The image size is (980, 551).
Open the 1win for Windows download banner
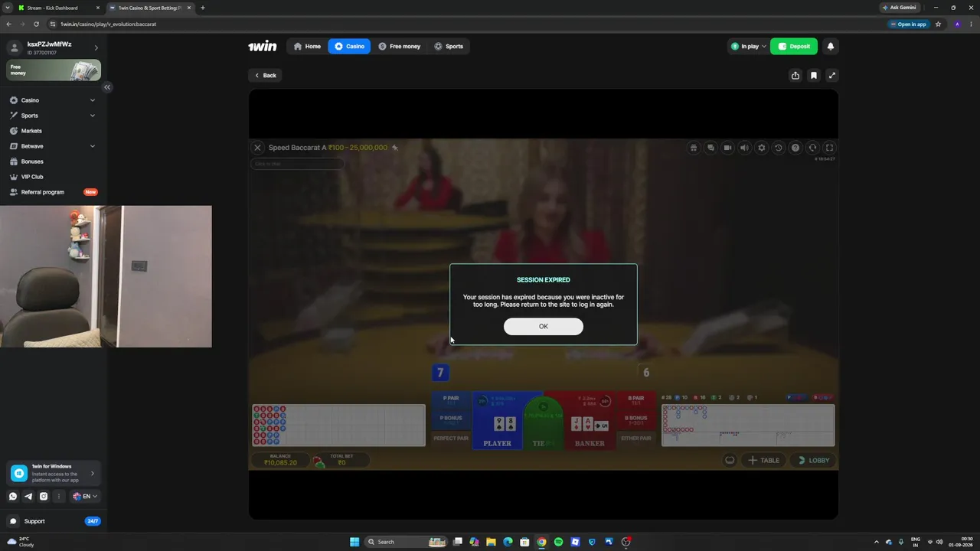pyautogui.click(x=54, y=474)
